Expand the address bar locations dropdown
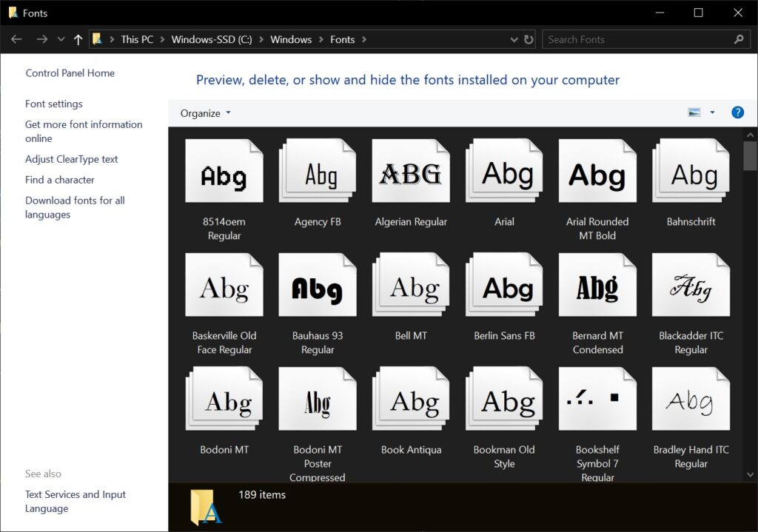Image resolution: width=758 pixels, height=532 pixels. [x=514, y=39]
